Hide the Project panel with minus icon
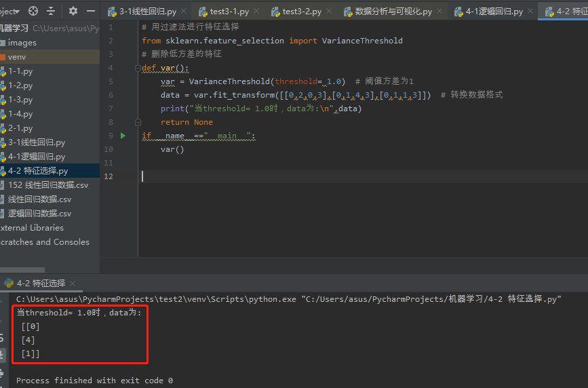 coord(91,12)
